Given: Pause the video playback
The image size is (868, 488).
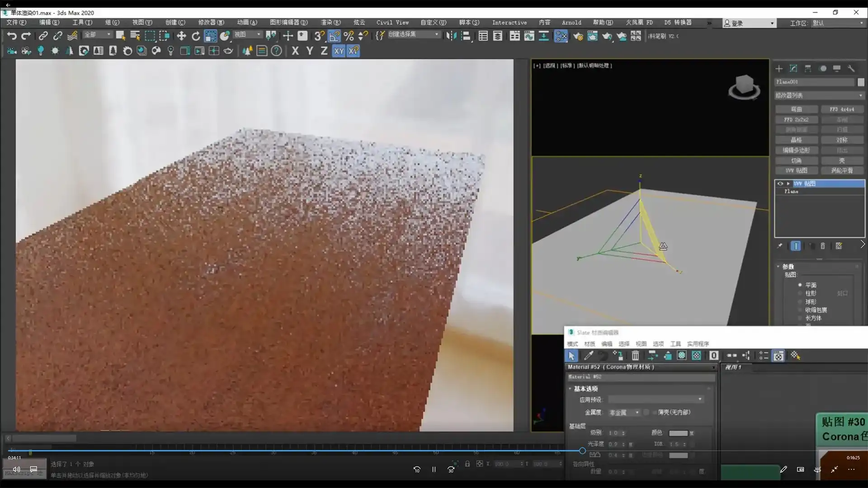Looking at the screenshot, I should pos(434,469).
